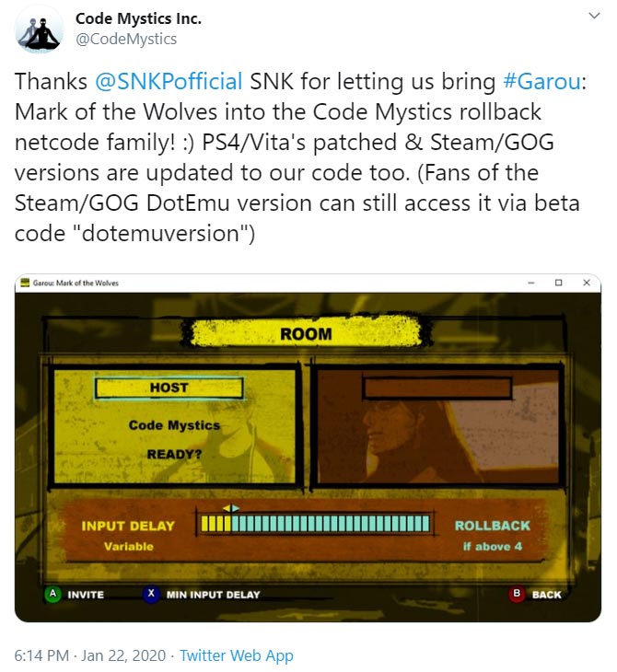
Task: Select the HOST label field
Action: point(169,388)
